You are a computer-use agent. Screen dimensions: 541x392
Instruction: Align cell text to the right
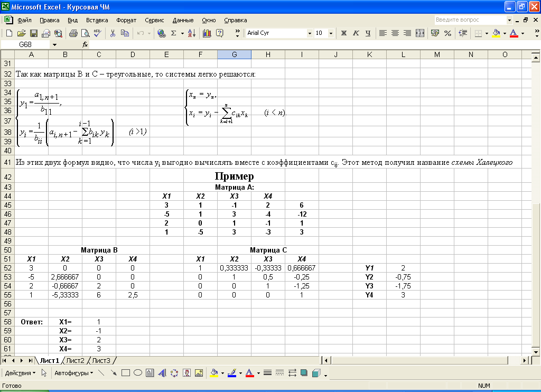point(407,33)
